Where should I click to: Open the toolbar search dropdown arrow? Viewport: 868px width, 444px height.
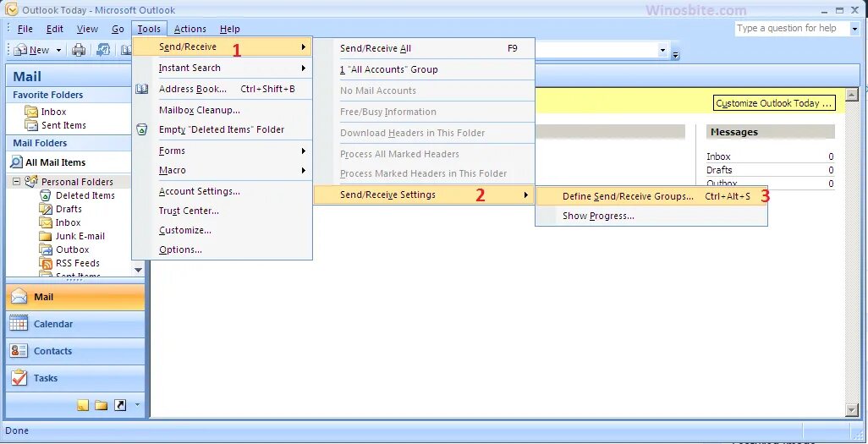coord(662,51)
